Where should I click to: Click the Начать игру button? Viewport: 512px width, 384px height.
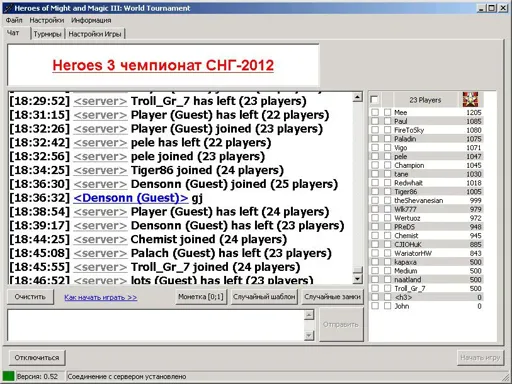coord(480,358)
